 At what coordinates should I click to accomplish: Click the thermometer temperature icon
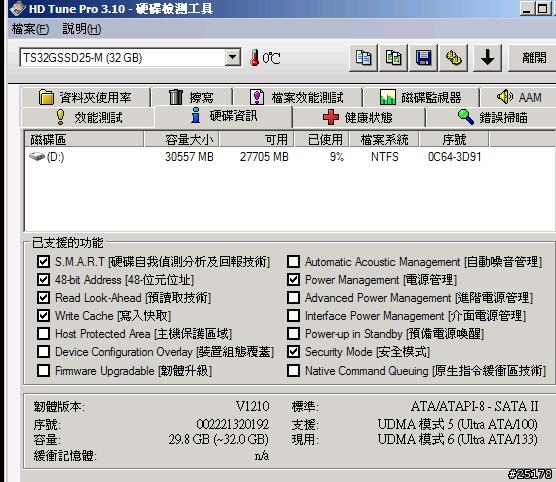(254, 58)
